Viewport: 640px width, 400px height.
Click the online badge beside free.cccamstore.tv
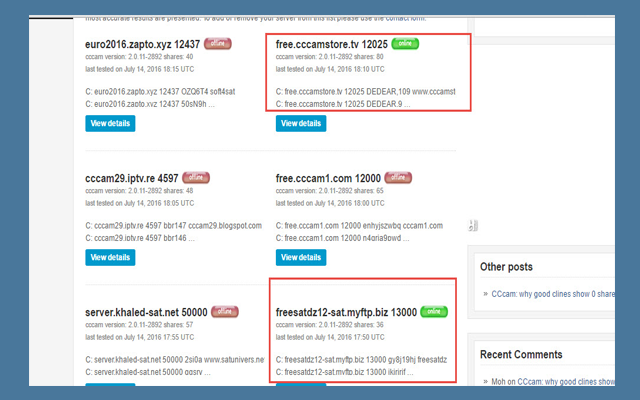coord(405,43)
